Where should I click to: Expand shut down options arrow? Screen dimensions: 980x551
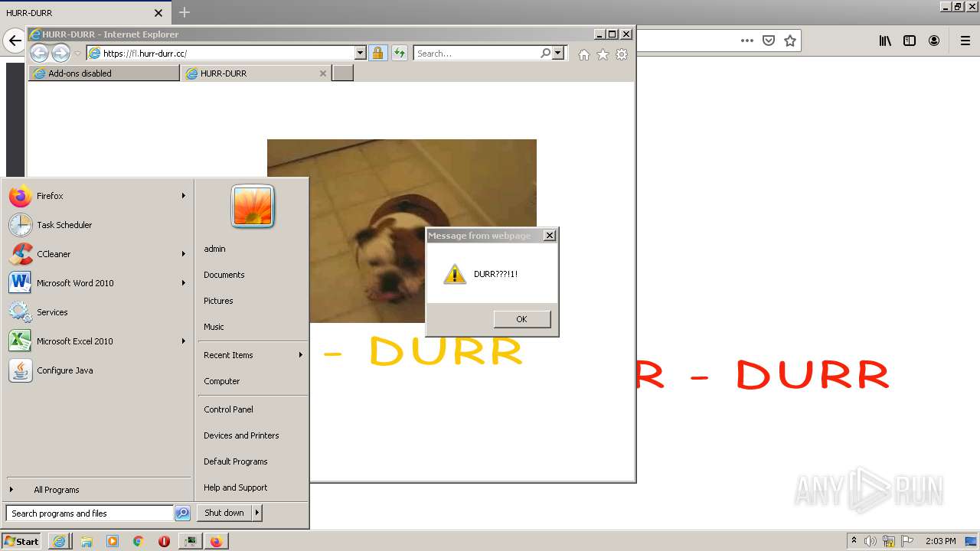coord(257,513)
